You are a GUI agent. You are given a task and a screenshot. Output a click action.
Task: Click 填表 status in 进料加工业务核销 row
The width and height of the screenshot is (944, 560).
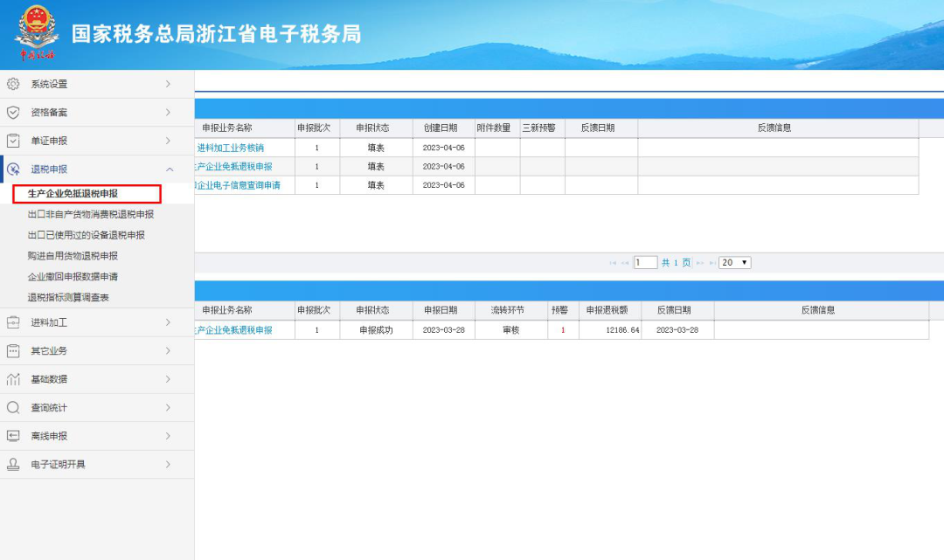coord(376,148)
